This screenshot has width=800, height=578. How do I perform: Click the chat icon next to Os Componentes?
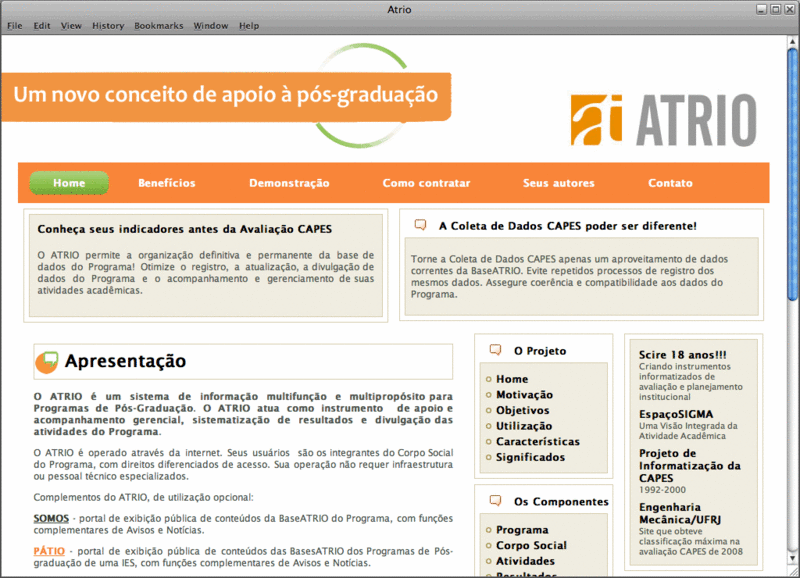pos(495,501)
